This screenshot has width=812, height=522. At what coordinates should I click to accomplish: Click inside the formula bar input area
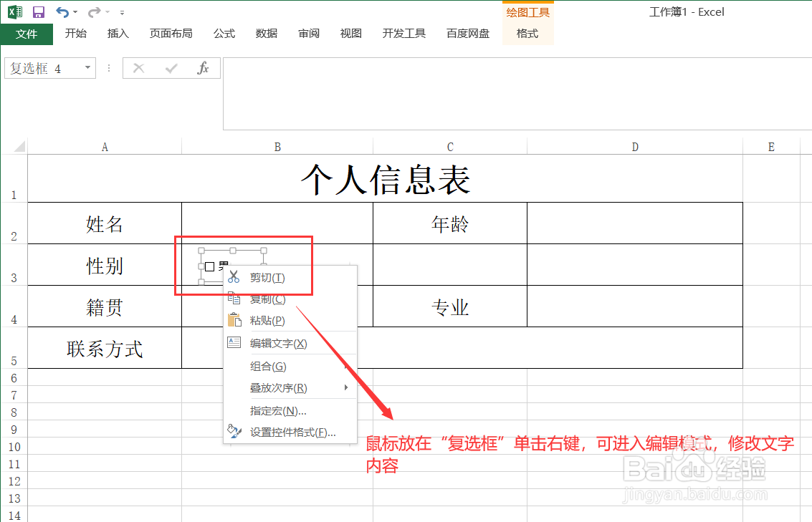coord(517,94)
